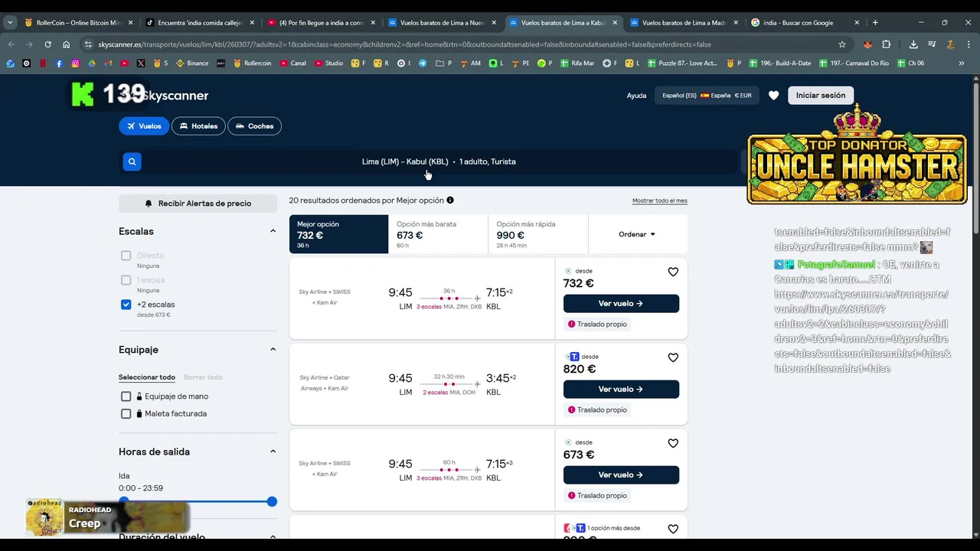980x551 pixels.
Task: Enable the Equipaje de mano checkbox
Action: click(126, 396)
